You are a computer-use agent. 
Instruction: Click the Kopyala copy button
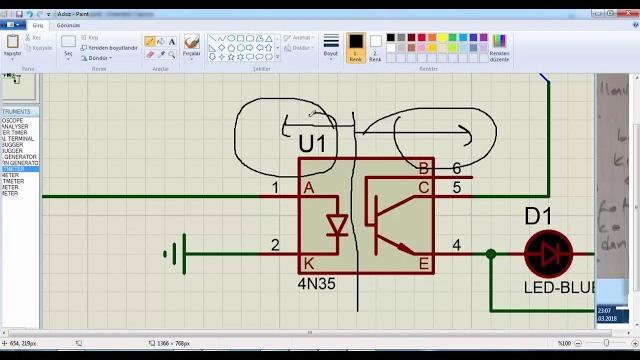(38, 48)
